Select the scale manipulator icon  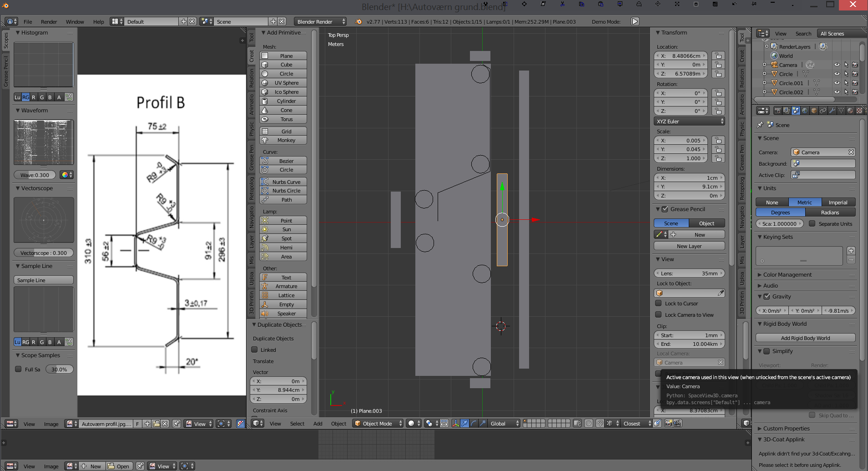click(x=483, y=423)
